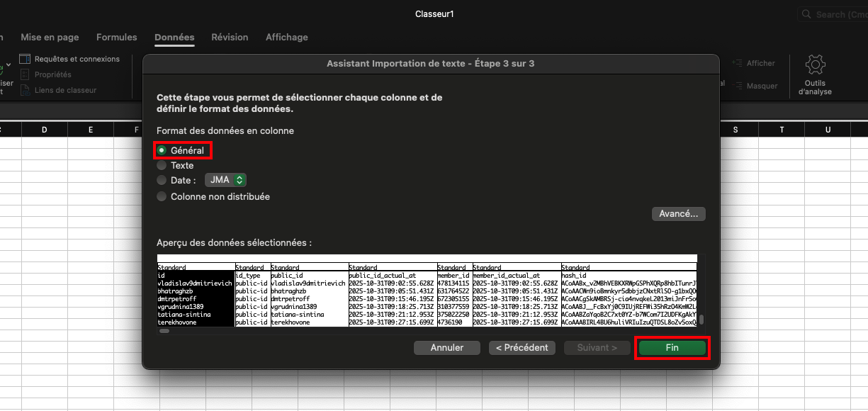The height and width of the screenshot is (411, 868).
Task: Open the Mise en page tab
Action: (x=50, y=37)
